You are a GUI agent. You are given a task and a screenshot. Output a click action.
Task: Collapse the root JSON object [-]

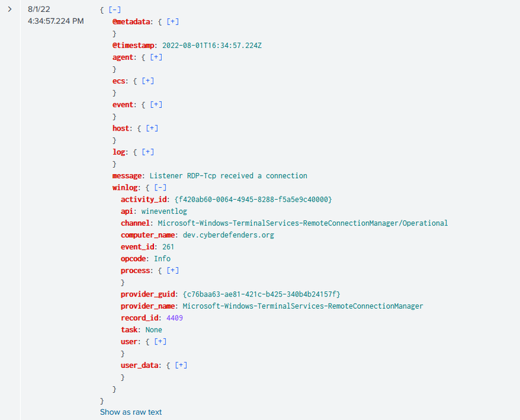[114, 10]
